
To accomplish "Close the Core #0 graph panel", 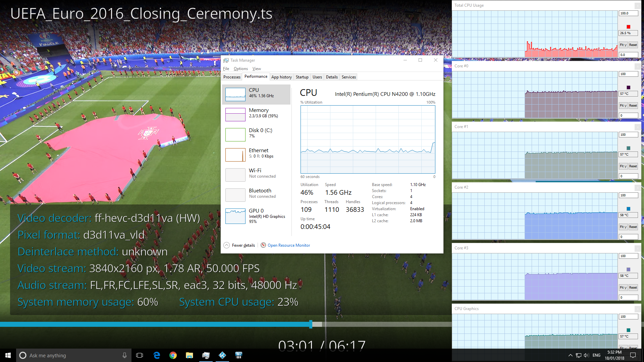I will (638, 66).
